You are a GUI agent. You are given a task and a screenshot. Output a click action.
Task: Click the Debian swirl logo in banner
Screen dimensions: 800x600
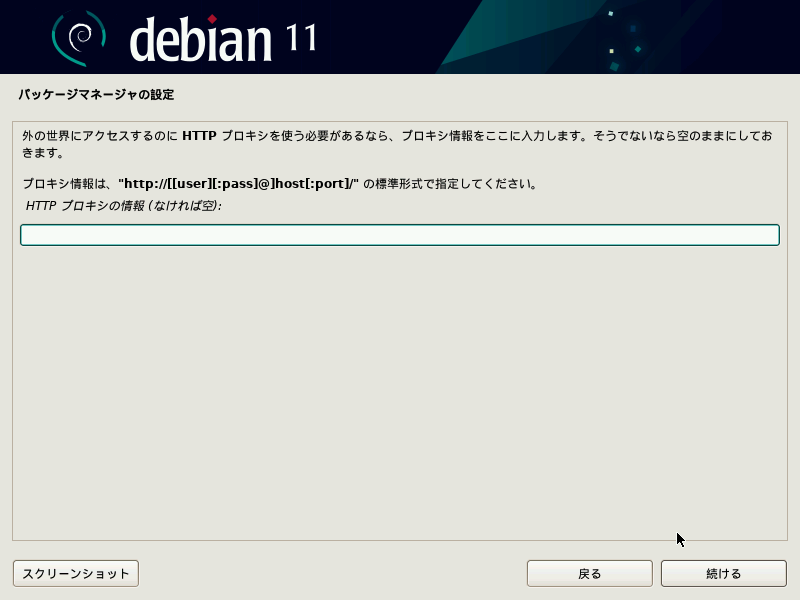click(79, 38)
